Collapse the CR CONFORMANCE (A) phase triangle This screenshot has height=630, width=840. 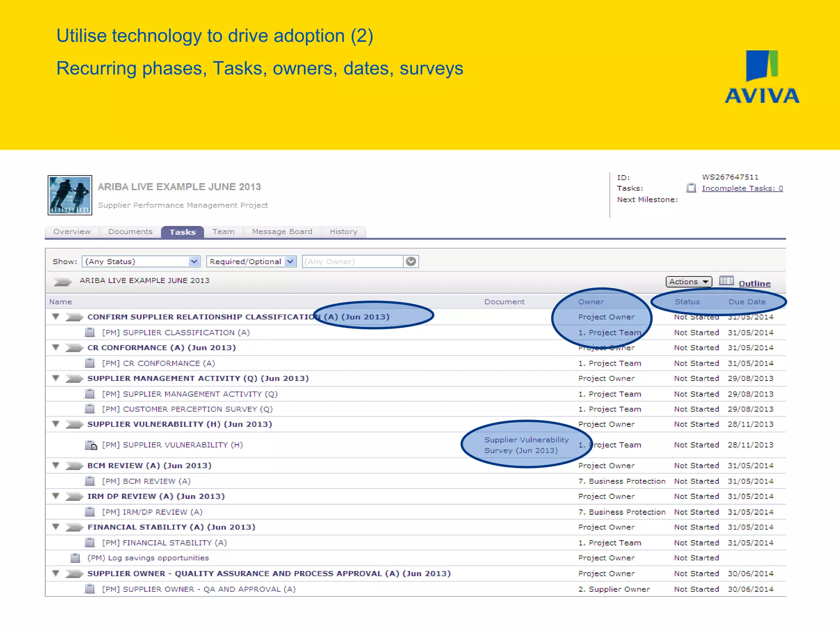pyautogui.click(x=56, y=347)
